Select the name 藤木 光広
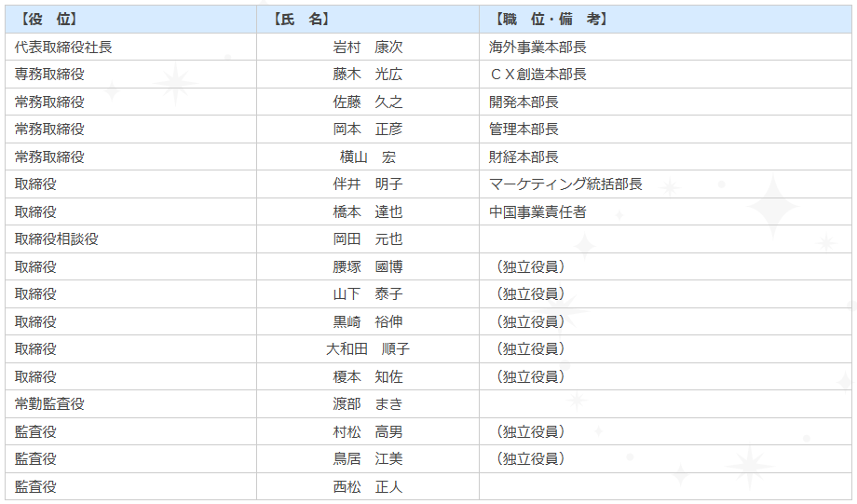 [x=368, y=75]
